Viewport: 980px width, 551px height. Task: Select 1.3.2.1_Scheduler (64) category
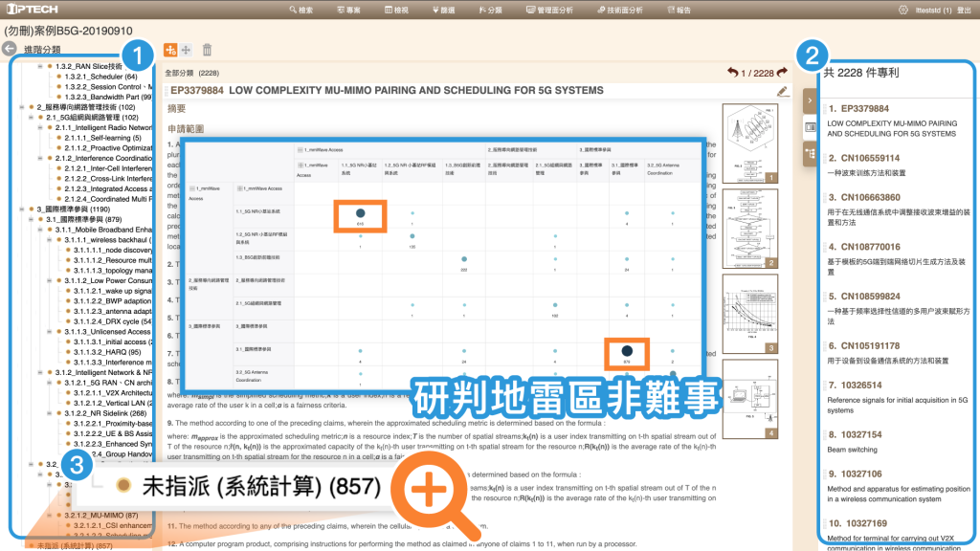[x=100, y=77]
